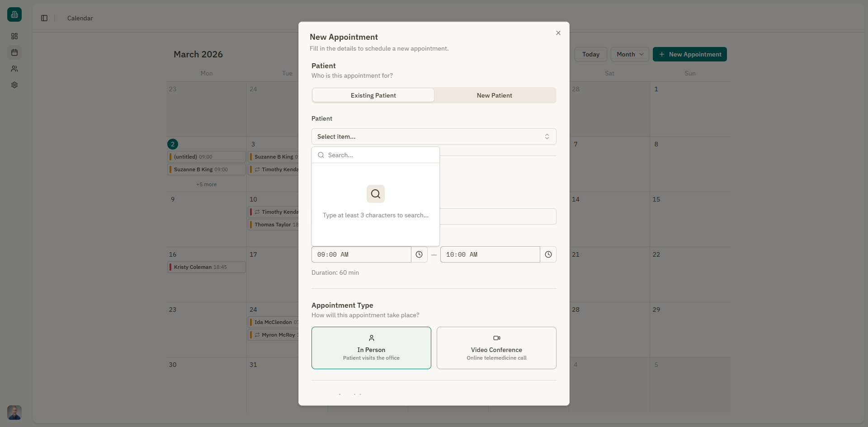Open Settings via the gear icon
The image size is (868, 427).
[14, 85]
